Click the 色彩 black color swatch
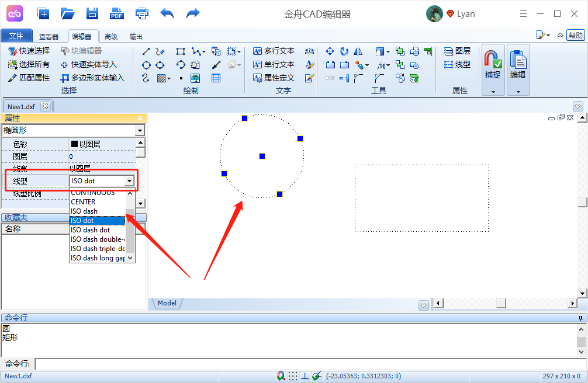Screen dimensions: 588x383 point(74,144)
